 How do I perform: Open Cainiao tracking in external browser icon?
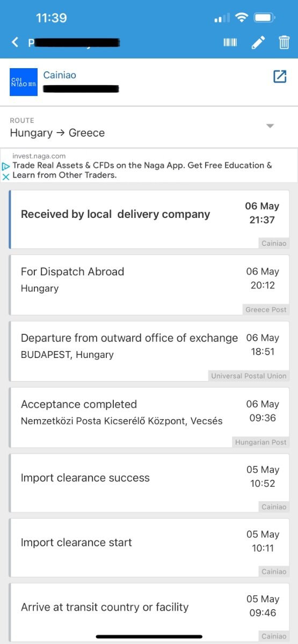[x=280, y=76]
